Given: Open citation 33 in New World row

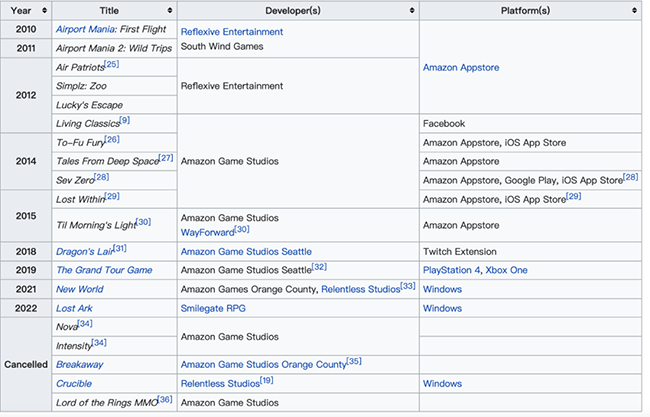Looking at the screenshot, I should coord(408,286).
